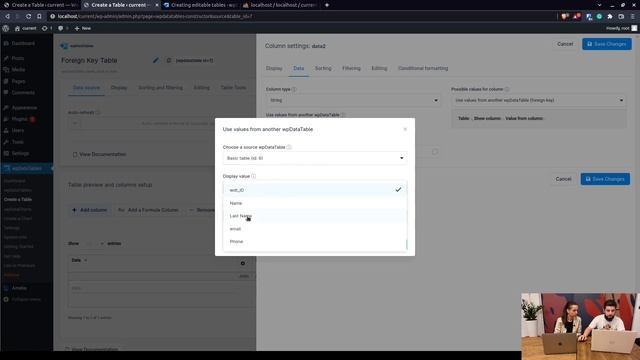Open the green circular extension icon
Image resolution: width=640 pixels, height=360 pixels.
(x=599, y=16)
